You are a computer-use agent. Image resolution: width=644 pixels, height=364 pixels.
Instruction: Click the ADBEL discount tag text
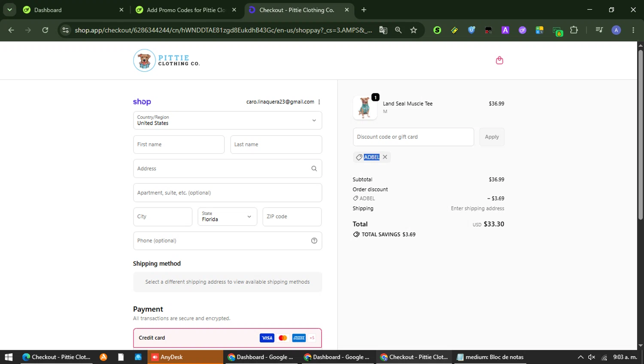(x=372, y=157)
